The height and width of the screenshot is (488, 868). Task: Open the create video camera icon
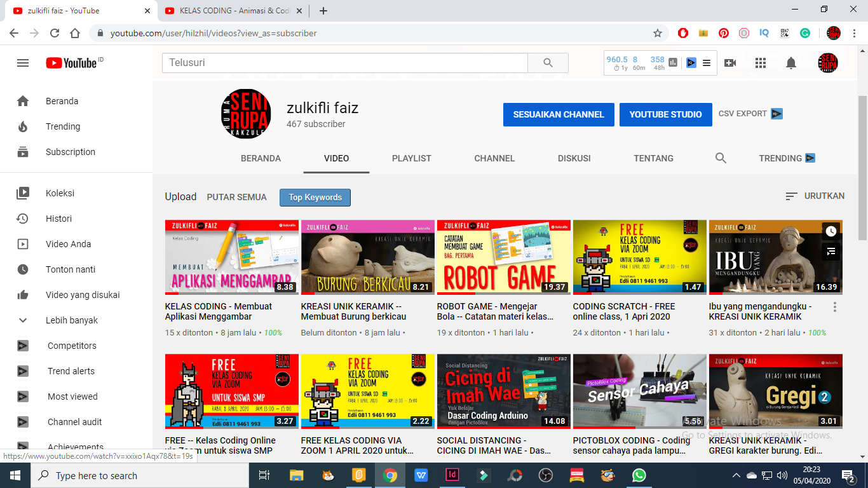pyautogui.click(x=730, y=63)
